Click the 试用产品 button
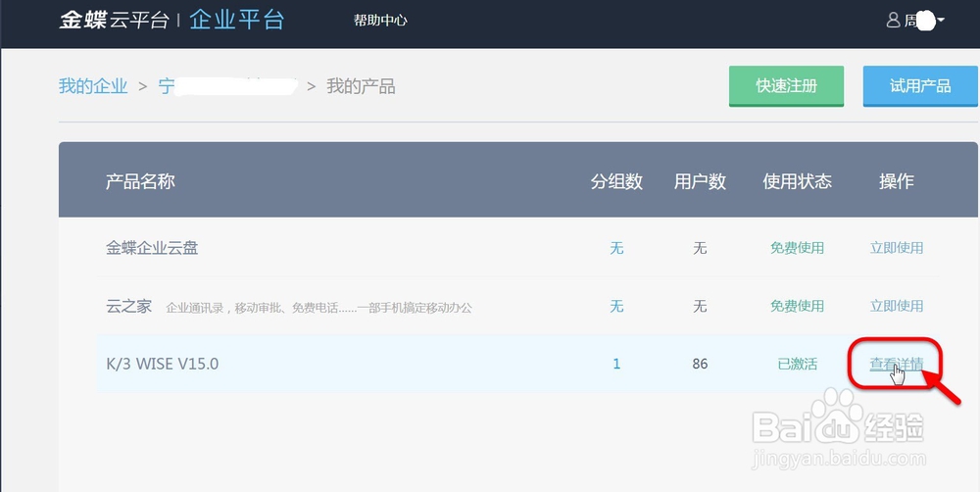Image resolution: width=980 pixels, height=492 pixels. pos(920,86)
